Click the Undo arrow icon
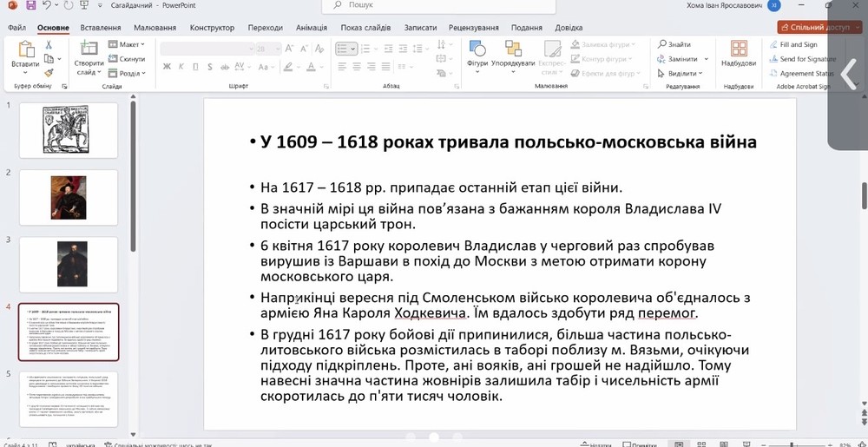This screenshot has width=868, height=447. coord(49,5)
